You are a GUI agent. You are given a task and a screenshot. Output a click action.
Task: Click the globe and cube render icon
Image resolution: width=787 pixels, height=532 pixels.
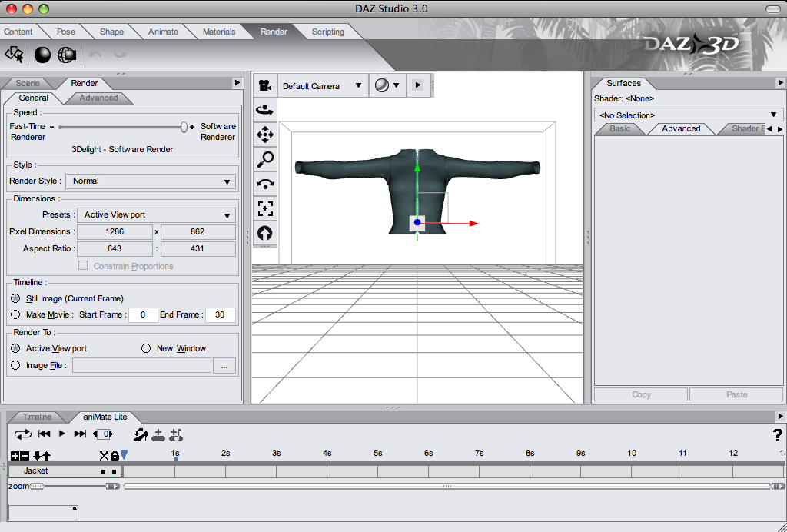tap(67, 55)
